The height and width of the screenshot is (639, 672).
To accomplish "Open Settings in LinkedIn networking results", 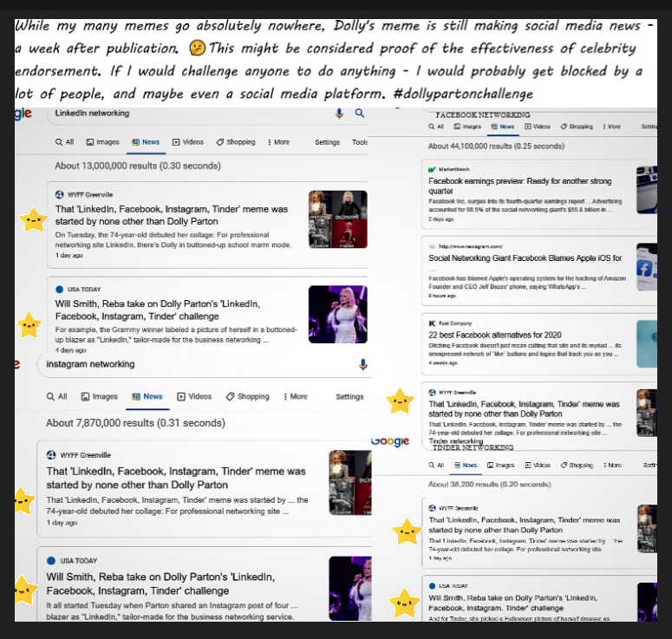I will click(327, 142).
